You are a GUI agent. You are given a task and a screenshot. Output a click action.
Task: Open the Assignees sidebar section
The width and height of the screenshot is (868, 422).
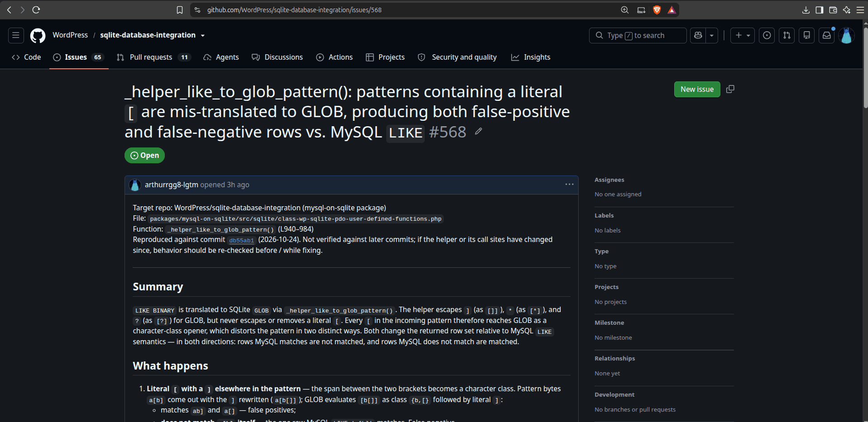[x=609, y=180]
